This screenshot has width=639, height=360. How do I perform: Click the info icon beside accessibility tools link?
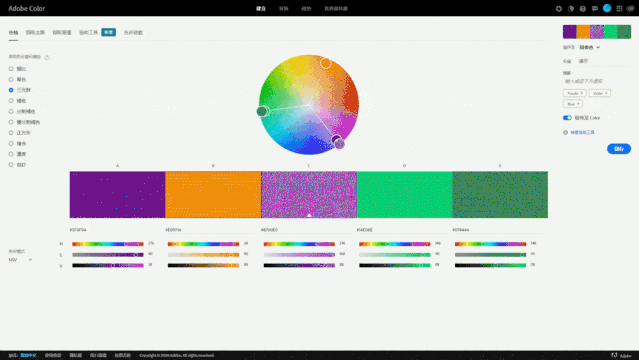tap(565, 133)
